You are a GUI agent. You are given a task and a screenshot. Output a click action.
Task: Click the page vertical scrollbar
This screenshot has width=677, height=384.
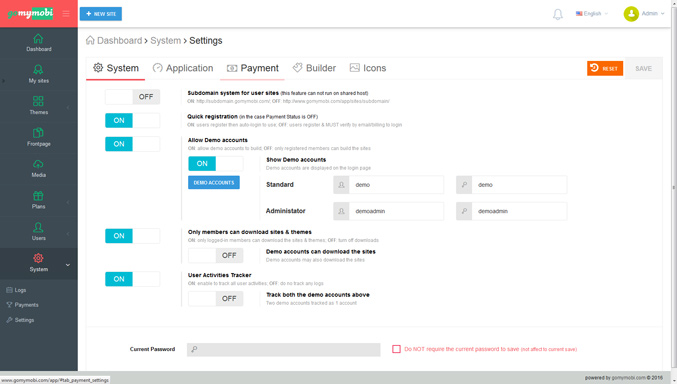[x=674, y=186]
